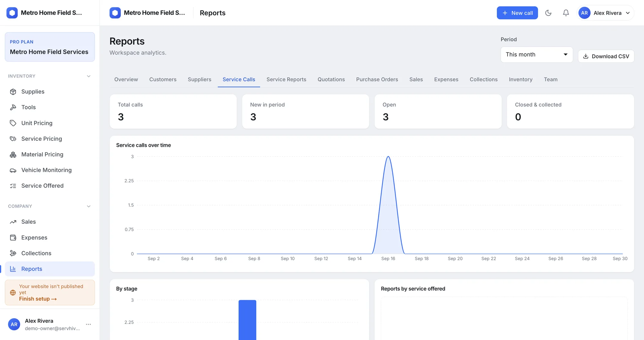Click the Sales report tab

tap(416, 80)
